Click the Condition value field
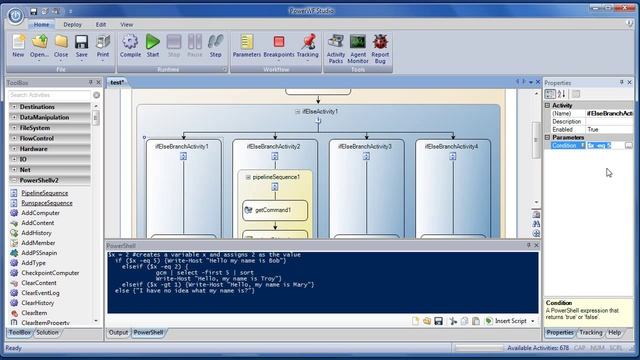 605,146
